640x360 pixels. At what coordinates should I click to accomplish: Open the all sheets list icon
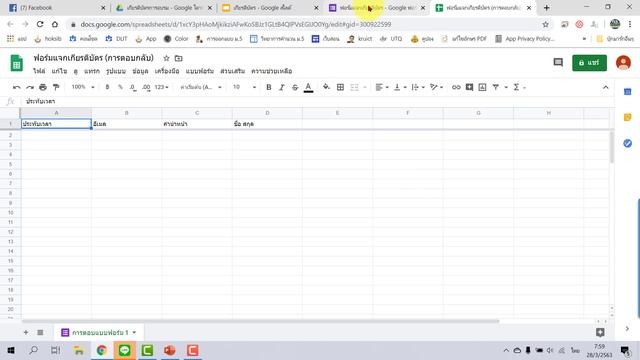point(40,332)
